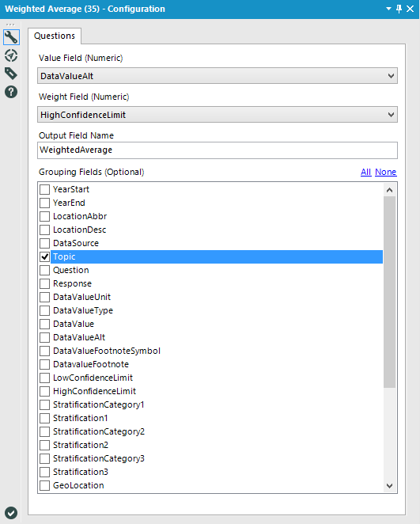This screenshot has height=524, width=420.
Task: Expand the Value Field dropdown showing DataValueAlt
Action: (x=218, y=76)
